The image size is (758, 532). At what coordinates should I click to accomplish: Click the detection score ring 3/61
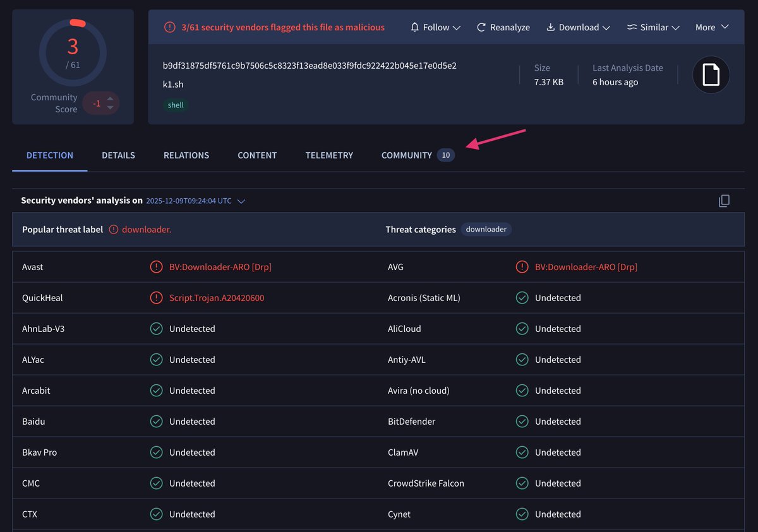pyautogui.click(x=73, y=53)
